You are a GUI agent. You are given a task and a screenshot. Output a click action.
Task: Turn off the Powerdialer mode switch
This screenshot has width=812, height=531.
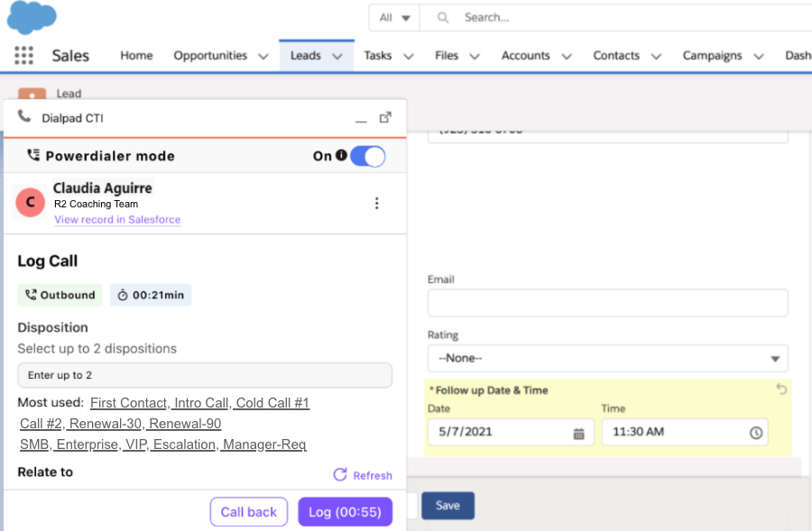(368, 156)
